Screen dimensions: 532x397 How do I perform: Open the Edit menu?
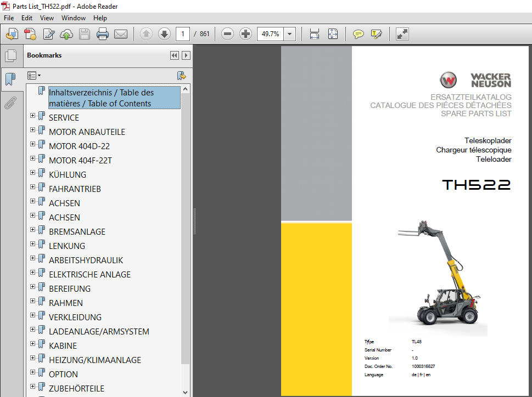click(x=27, y=18)
